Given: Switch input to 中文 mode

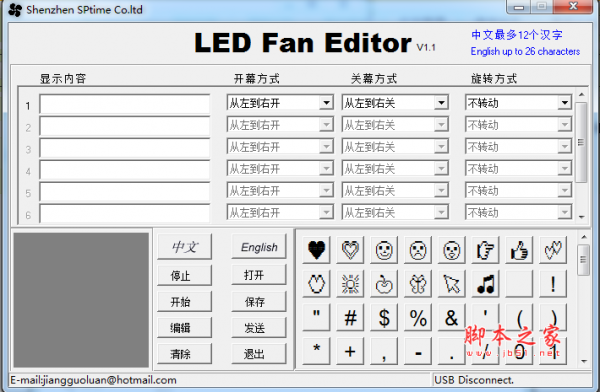Looking at the screenshot, I should [x=184, y=247].
